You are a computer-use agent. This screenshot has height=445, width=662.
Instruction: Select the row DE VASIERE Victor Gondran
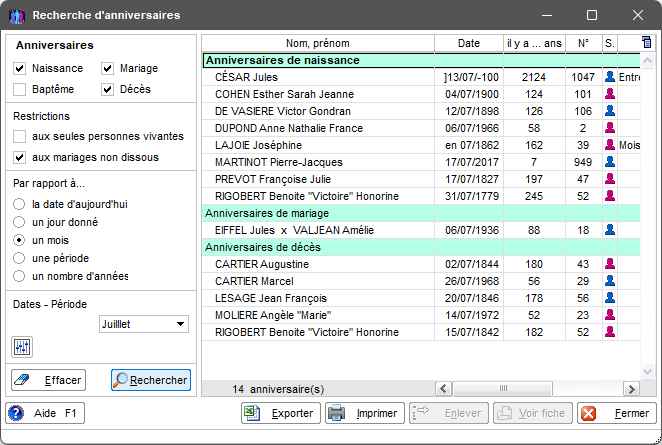pos(421,111)
